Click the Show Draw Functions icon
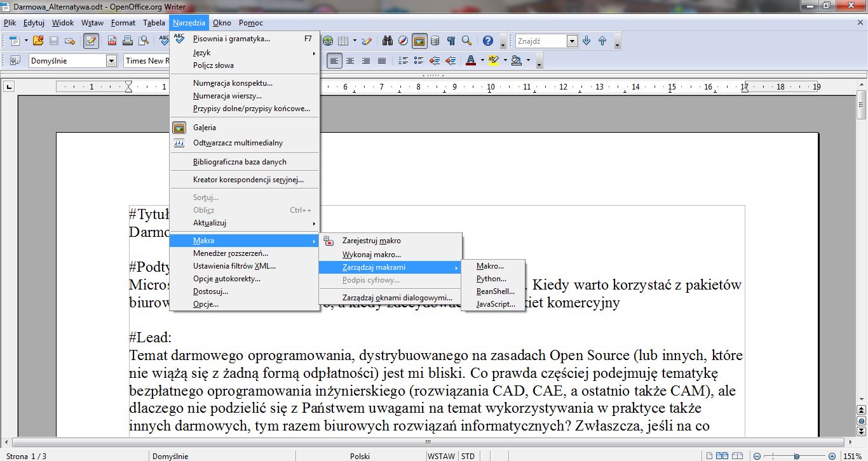Image resolution: width=868 pixels, height=461 pixels. point(366,41)
